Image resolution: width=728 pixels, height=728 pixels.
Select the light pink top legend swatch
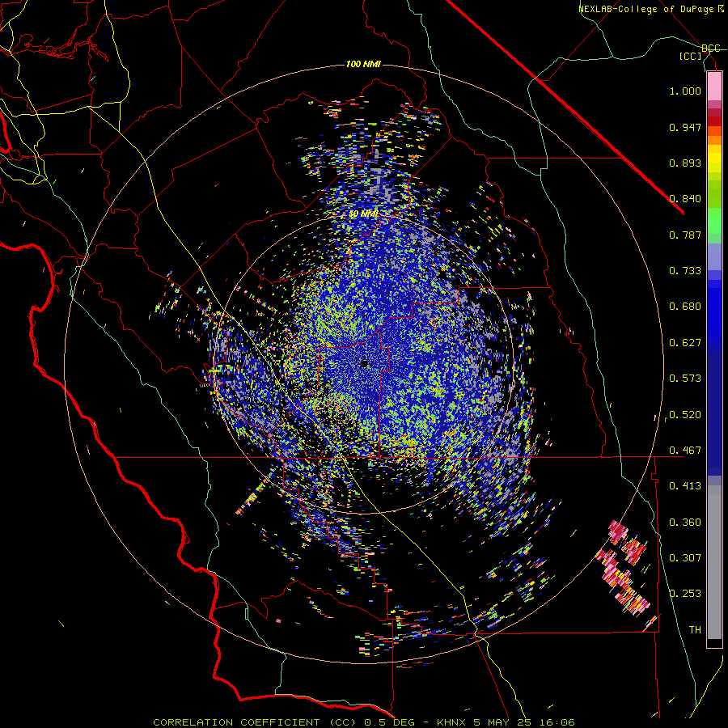[x=714, y=86]
